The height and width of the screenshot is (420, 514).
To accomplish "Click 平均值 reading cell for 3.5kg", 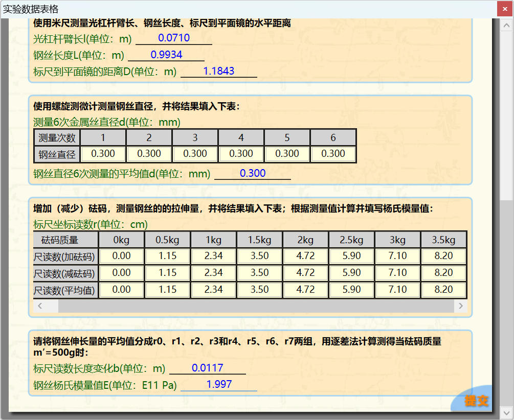I will coord(443,290).
